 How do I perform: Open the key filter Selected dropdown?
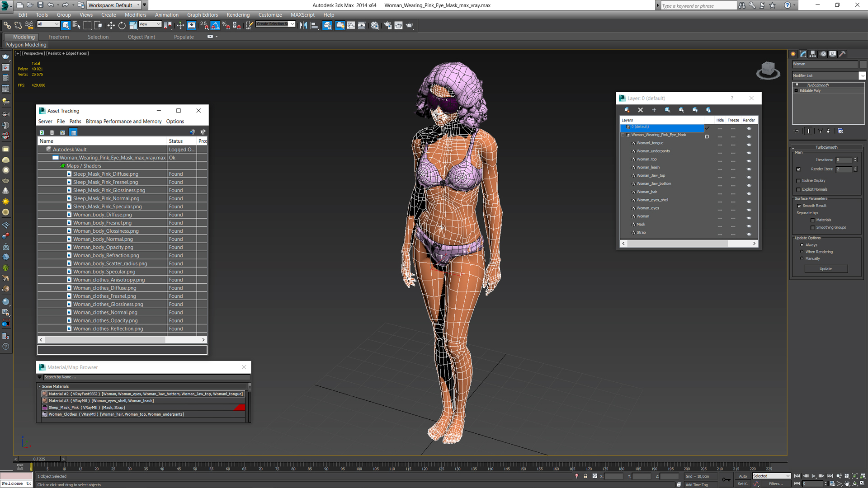(x=771, y=476)
